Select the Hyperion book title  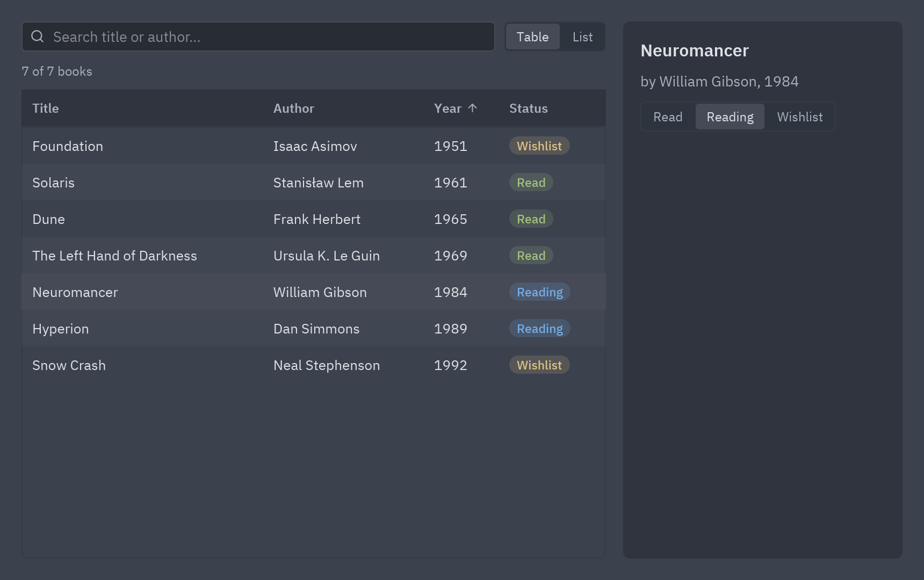pyautogui.click(x=61, y=329)
